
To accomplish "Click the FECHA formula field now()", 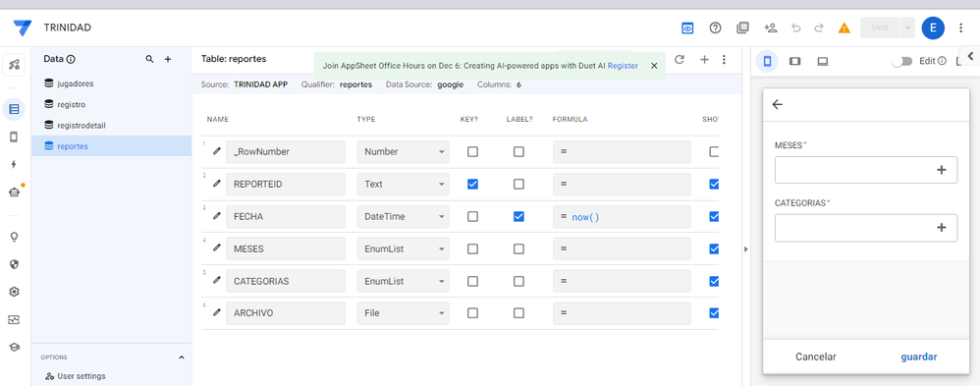I will pos(622,217).
